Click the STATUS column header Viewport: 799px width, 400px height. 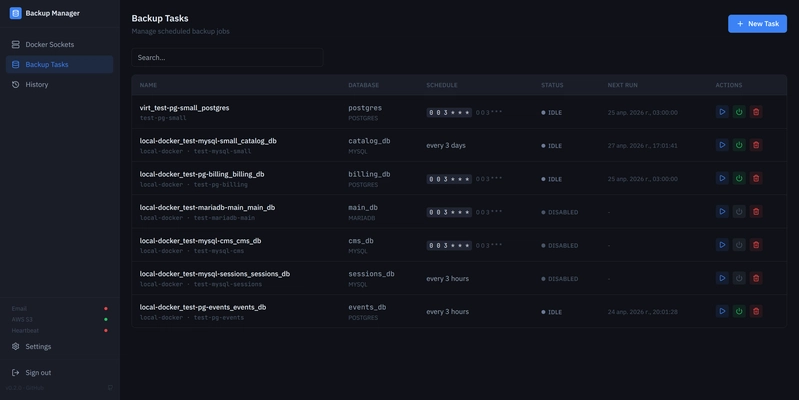click(552, 85)
